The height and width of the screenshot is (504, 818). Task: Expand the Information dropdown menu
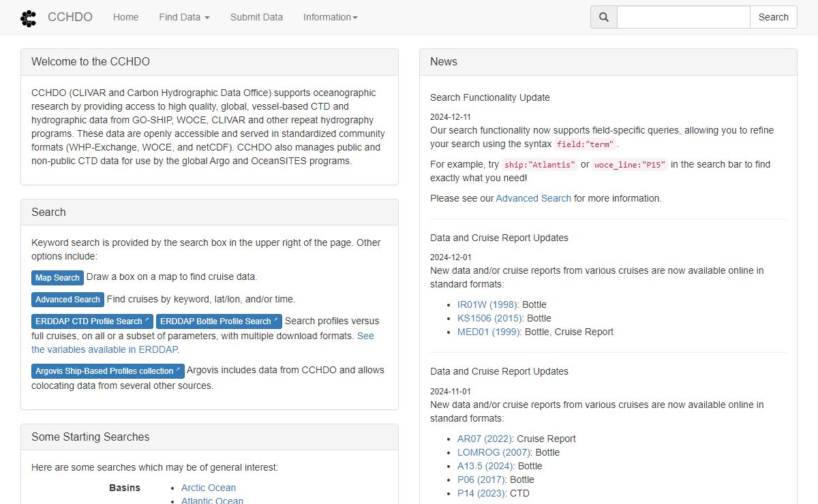(x=330, y=17)
